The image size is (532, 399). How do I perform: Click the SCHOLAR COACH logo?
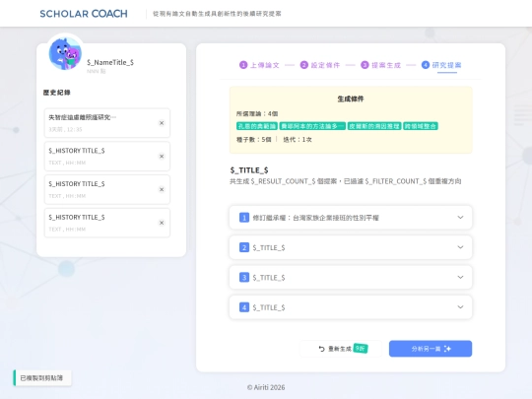coord(84,14)
